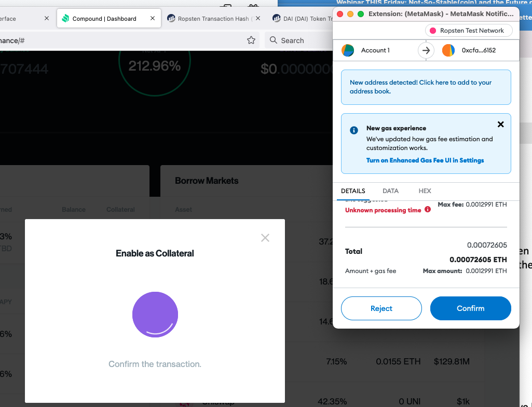Click the Balance column header
Screen dimensions: 532x407
[74, 210]
